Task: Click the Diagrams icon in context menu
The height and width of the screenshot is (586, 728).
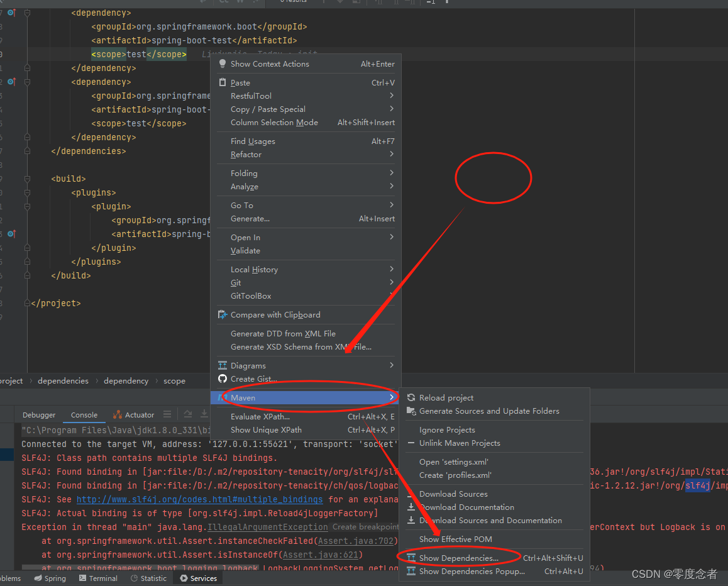Action: 223,365
